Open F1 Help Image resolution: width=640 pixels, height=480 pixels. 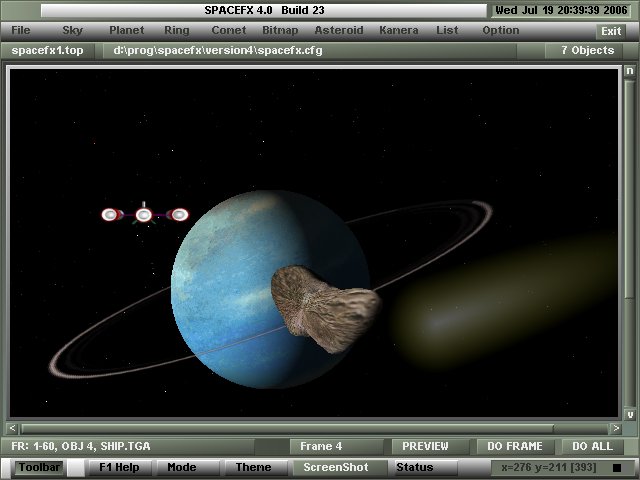(119, 467)
